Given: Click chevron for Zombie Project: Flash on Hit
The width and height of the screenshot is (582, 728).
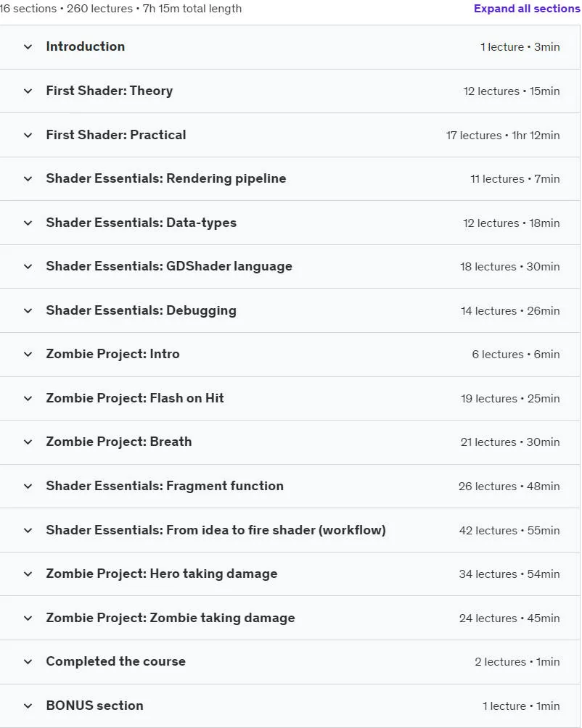Looking at the screenshot, I should pos(28,398).
